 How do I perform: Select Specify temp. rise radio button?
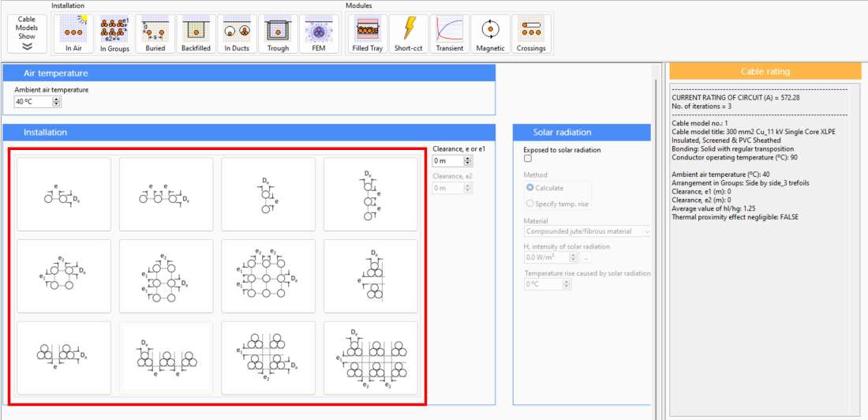(x=530, y=204)
